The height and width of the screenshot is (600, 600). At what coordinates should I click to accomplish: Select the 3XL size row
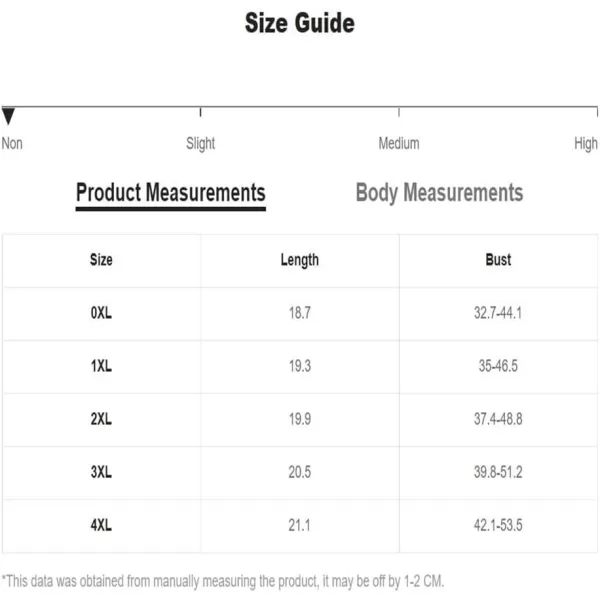(300, 473)
